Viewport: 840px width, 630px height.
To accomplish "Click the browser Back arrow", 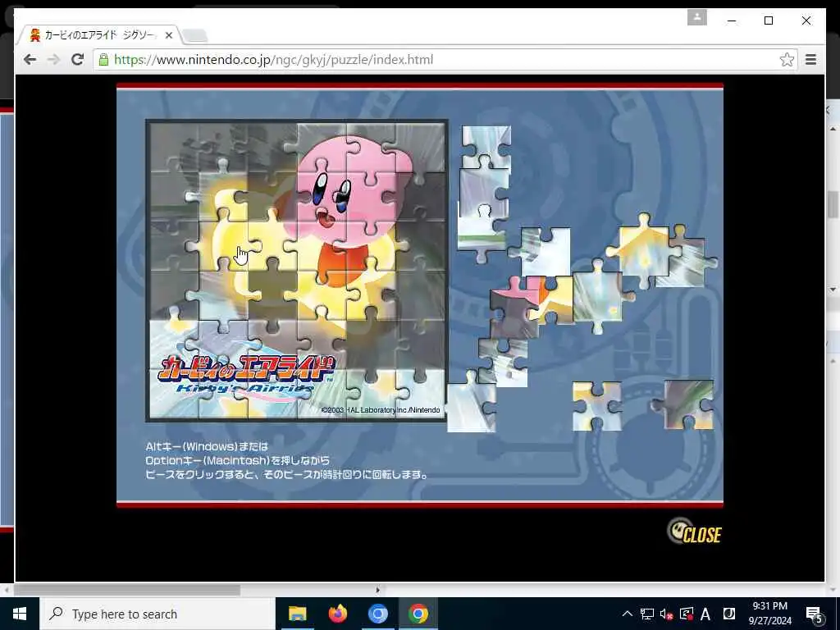I will pyautogui.click(x=30, y=59).
